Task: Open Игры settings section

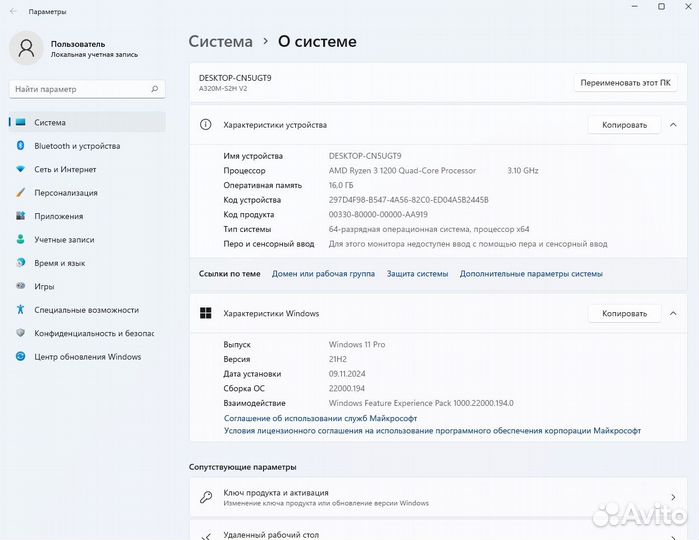Action: coord(44,286)
